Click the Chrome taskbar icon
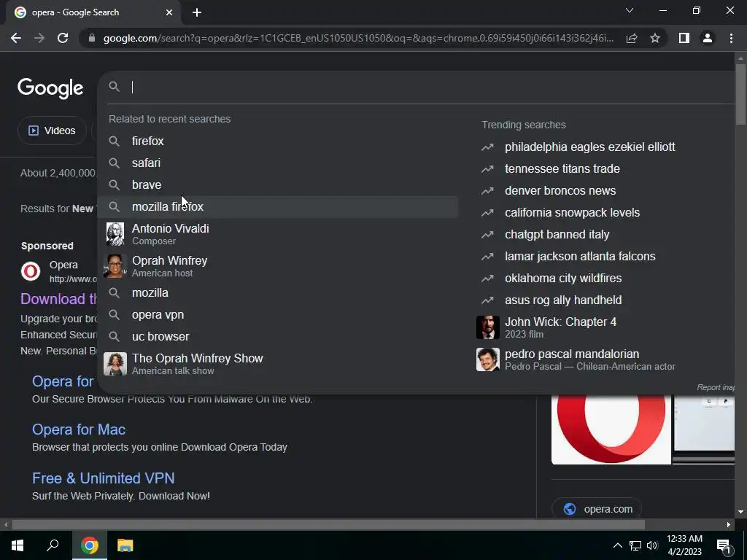 click(x=89, y=545)
